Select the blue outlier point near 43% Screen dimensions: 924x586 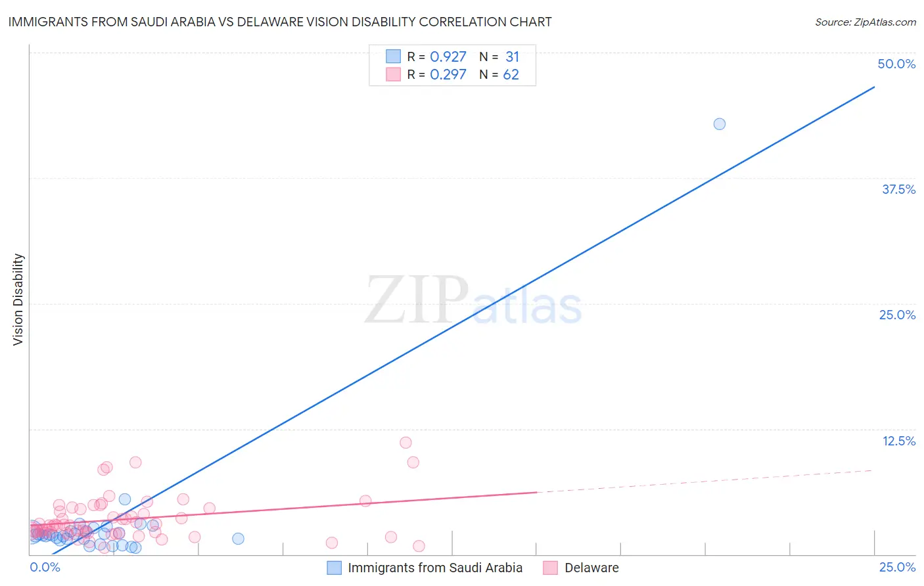(x=720, y=124)
